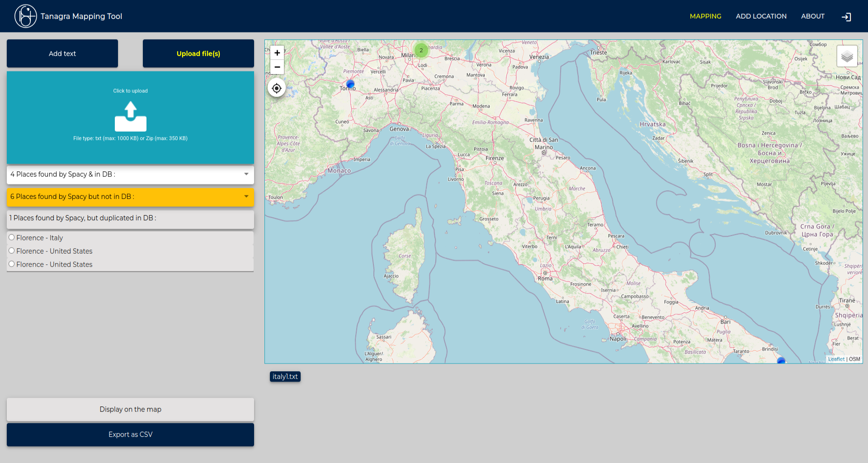Select the first Florence - United States option
This screenshot has width=868, height=463.
pos(12,250)
